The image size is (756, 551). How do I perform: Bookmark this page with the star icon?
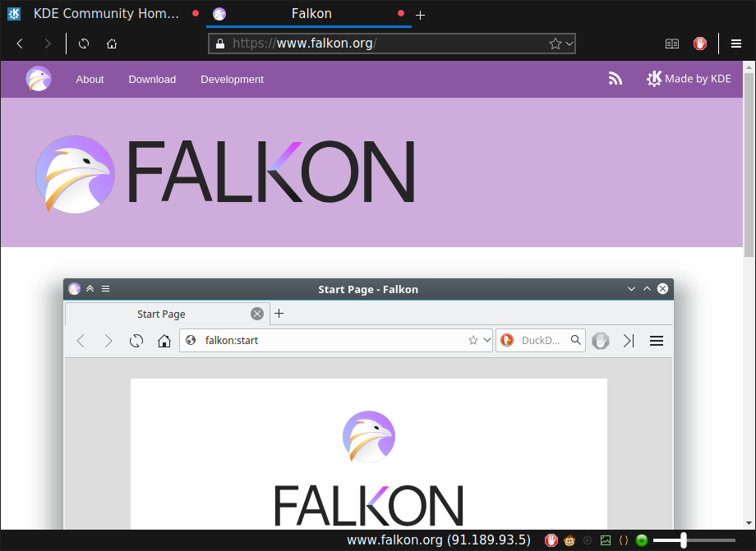point(555,44)
